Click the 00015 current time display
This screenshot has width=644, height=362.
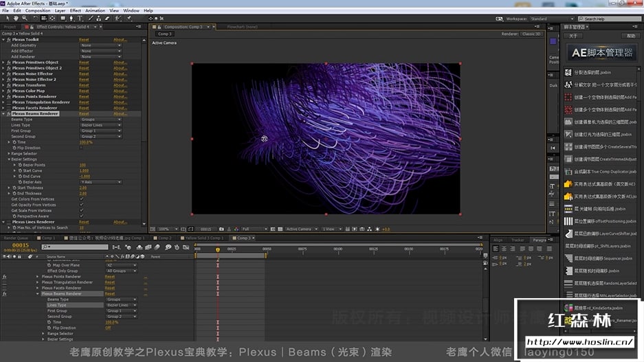(20, 245)
